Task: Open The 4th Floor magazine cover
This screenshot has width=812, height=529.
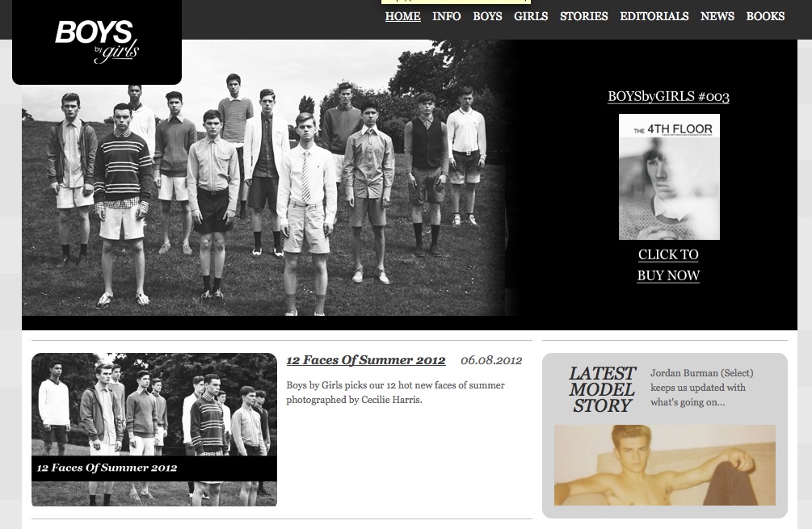Action: (x=669, y=177)
